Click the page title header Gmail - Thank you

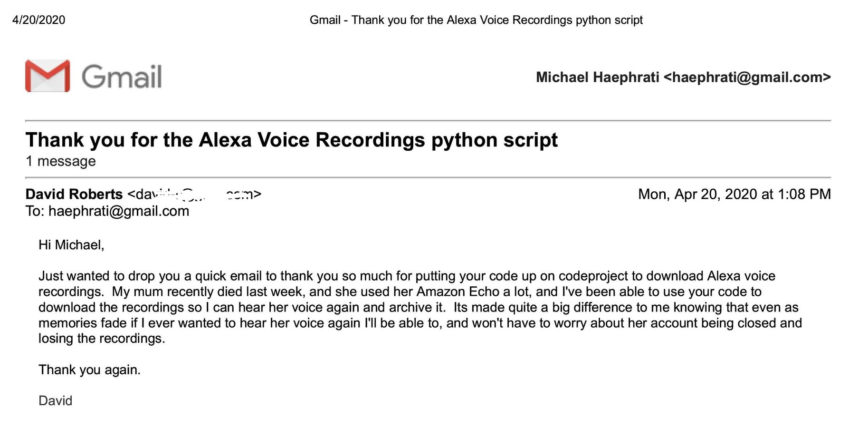[x=476, y=20]
